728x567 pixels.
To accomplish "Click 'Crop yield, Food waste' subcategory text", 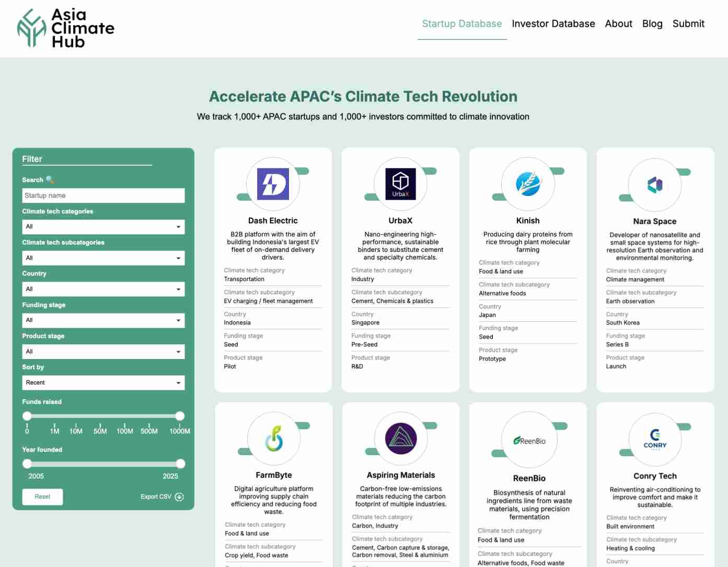I will point(257,555).
